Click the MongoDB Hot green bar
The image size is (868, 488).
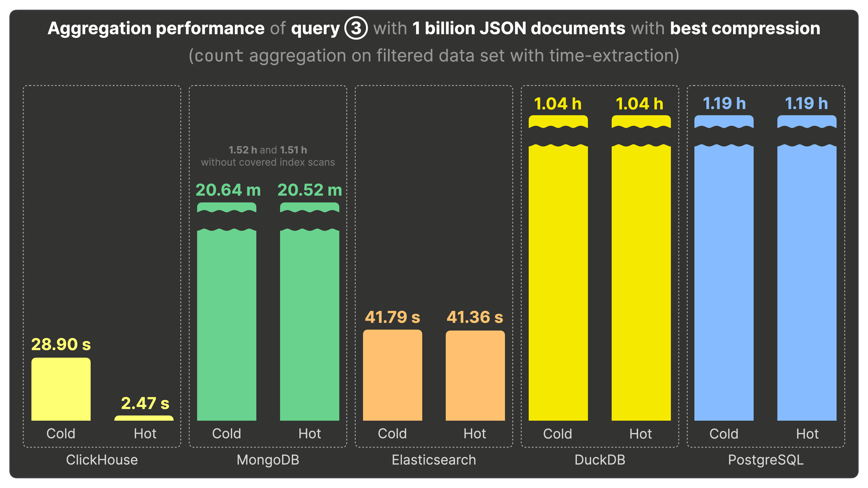[309, 323]
